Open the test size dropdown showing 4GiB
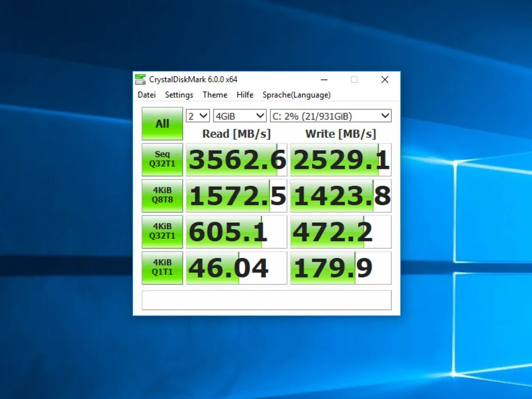The height and width of the screenshot is (399, 532). (x=239, y=115)
